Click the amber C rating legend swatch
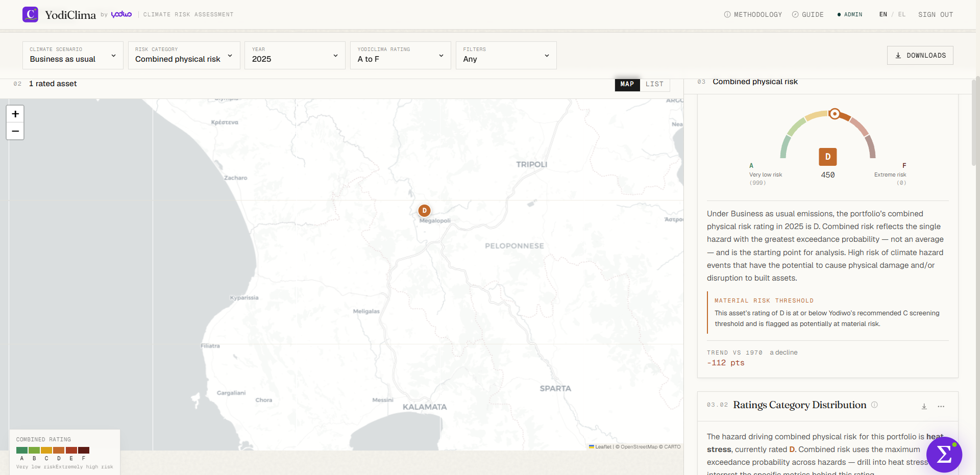This screenshot has height=475, width=980. pos(46,450)
